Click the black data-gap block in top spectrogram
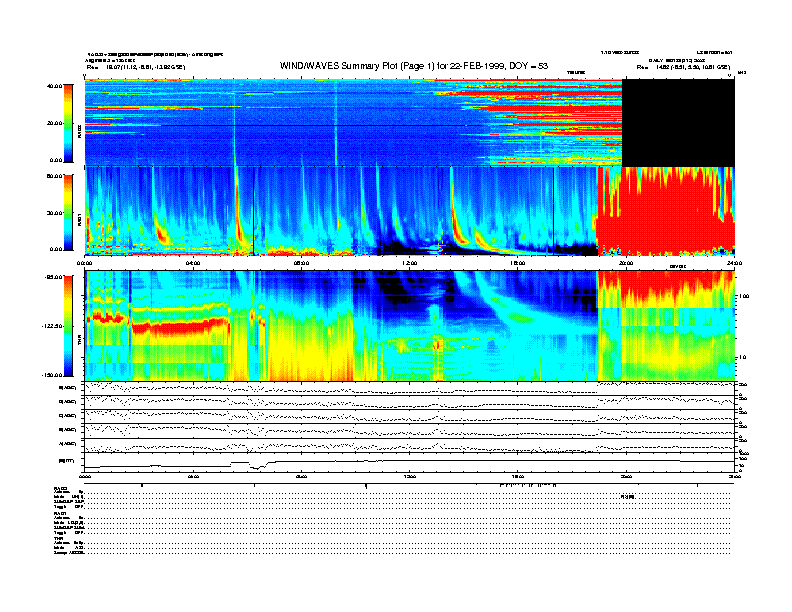Screen dimensions: 792x612 pyautogui.click(x=678, y=123)
